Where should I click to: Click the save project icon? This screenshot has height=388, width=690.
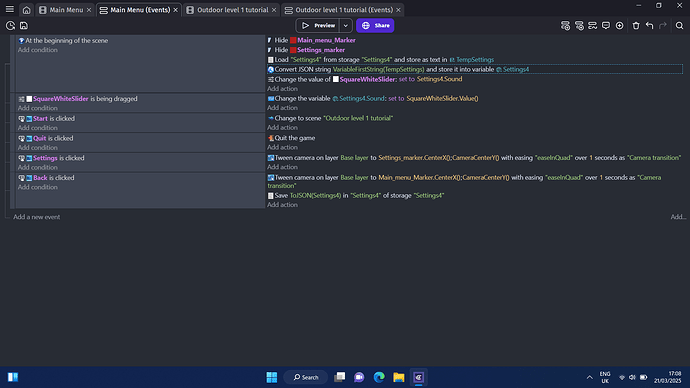24,26
